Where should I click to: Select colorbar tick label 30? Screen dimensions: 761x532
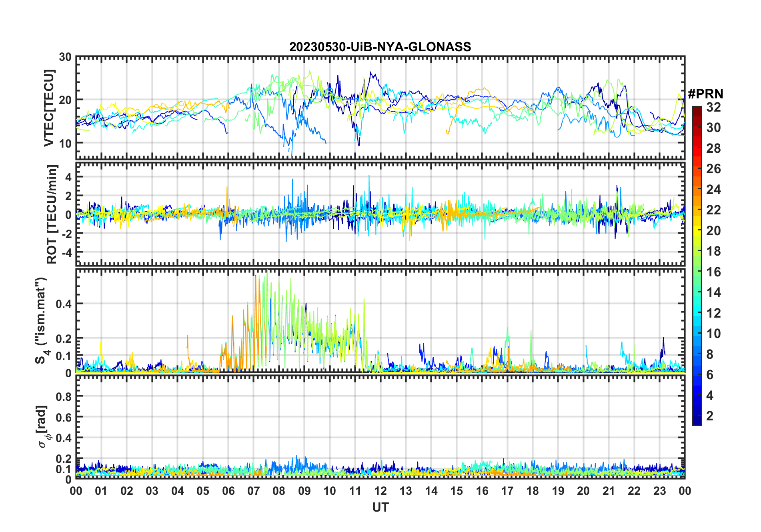[x=713, y=128]
